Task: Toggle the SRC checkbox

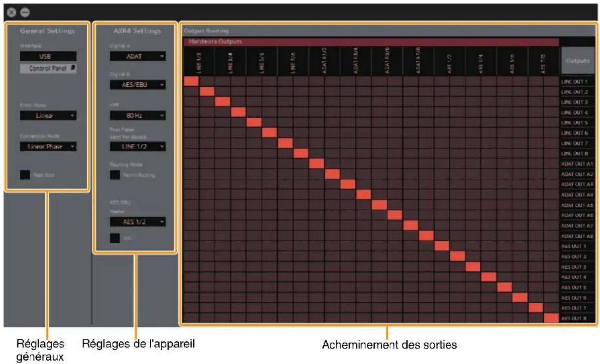Action: (x=115, y=238)
